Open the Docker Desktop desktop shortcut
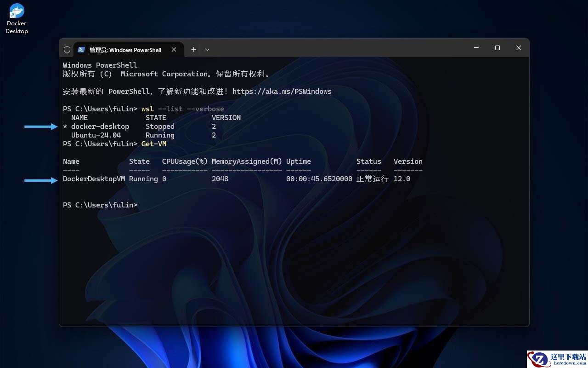 click(x=17, y=19)
